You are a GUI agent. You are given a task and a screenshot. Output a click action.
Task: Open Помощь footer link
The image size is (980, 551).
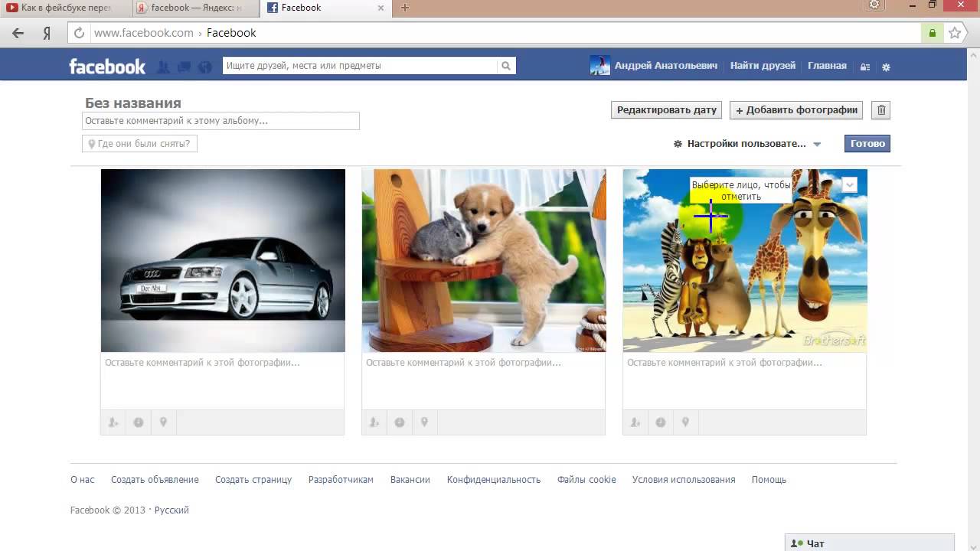point(769,480)
